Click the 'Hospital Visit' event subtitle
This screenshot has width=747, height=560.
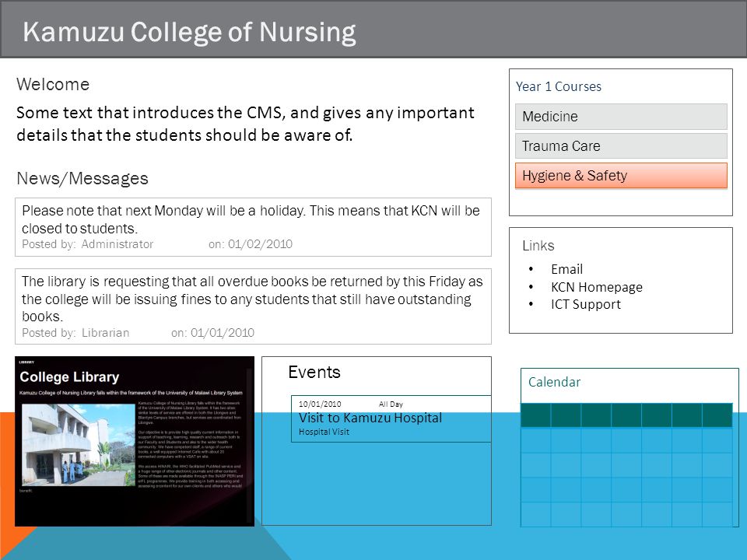(324, 432)
